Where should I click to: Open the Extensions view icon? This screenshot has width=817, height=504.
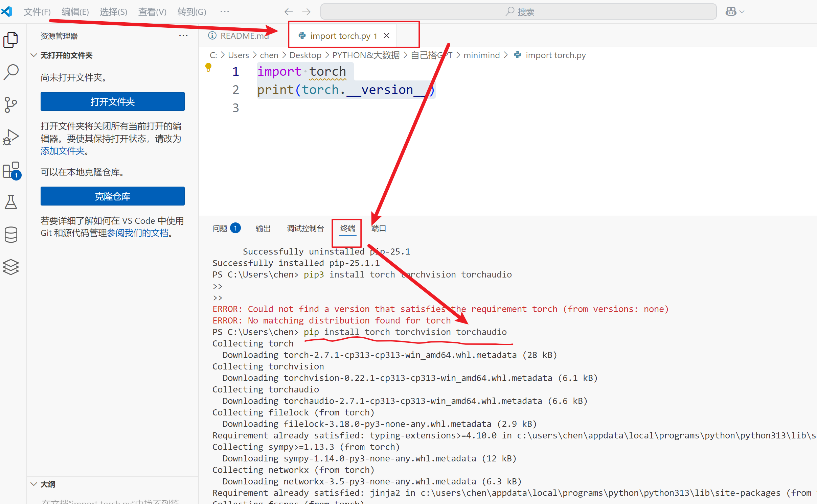(x=11, y=170)
